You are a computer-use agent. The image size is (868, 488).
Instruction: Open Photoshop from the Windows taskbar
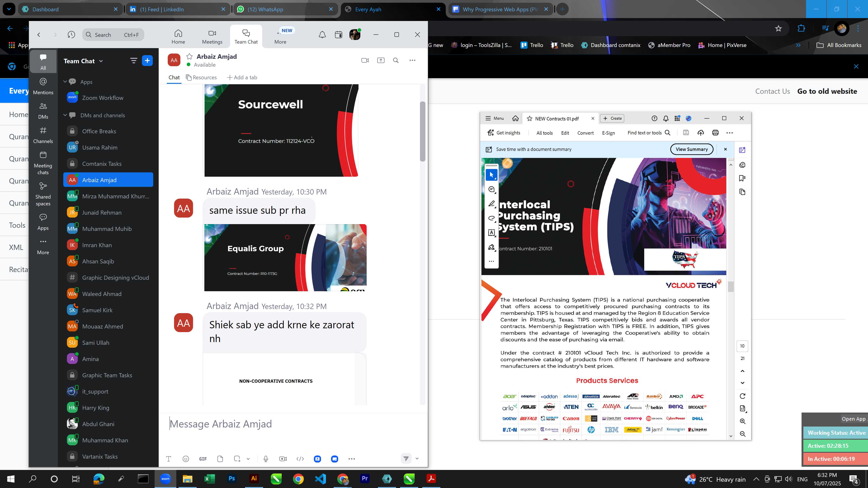pos(231,479)
